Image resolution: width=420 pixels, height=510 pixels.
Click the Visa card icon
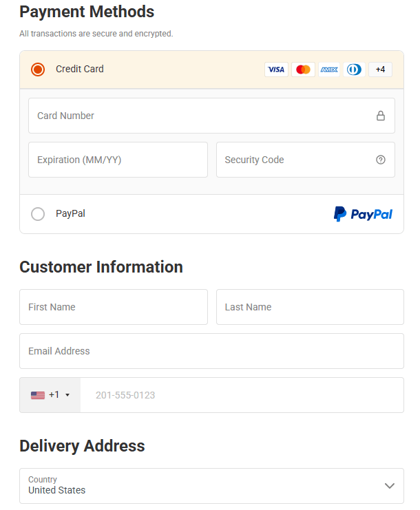(276, 70)
